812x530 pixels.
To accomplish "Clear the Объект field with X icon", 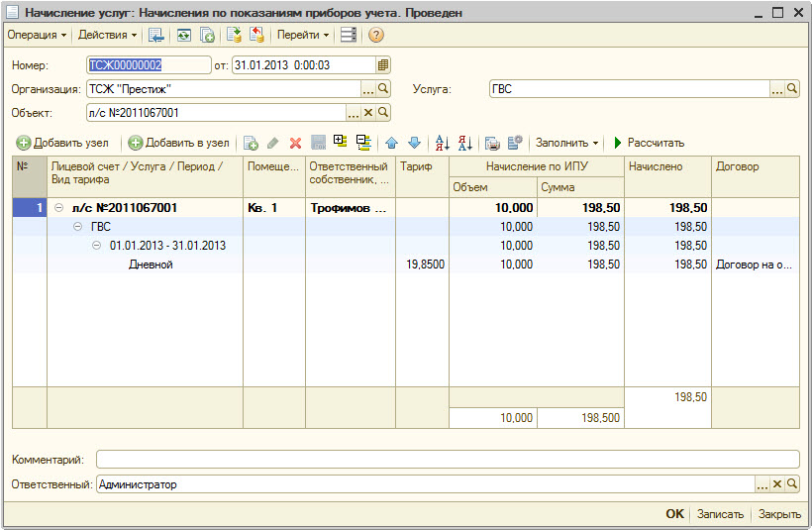I will (368, 113).
